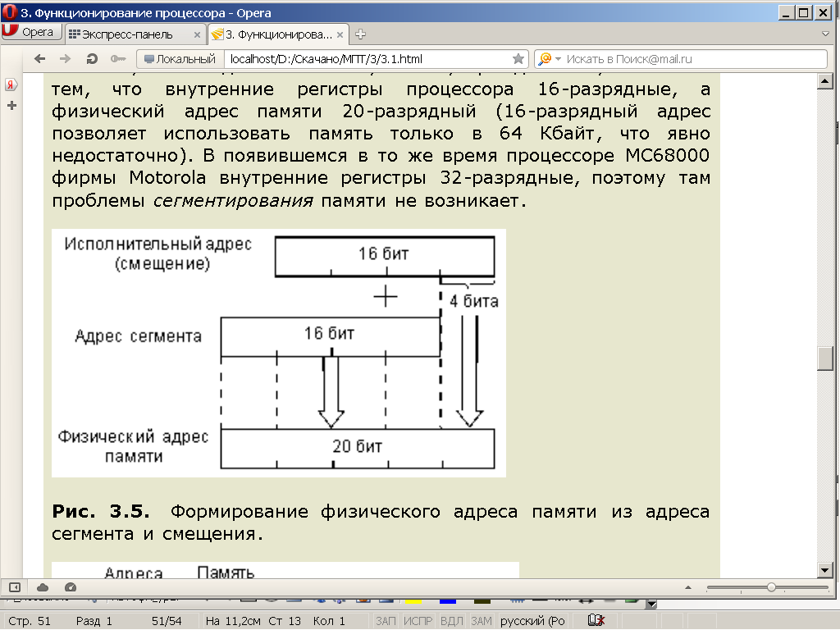Screen dimensions: 840x630
Task: Click the Искать в Поиск@mail.ru search field
Action: [694, 59]
